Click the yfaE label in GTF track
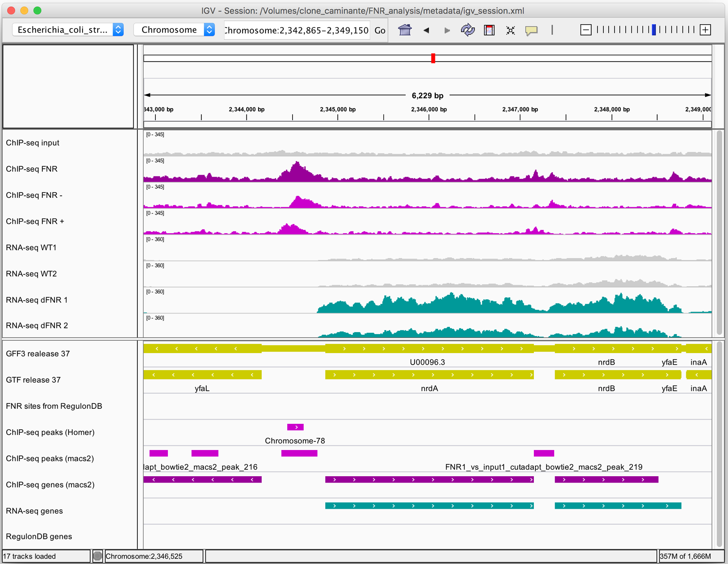This screenshot has width=728, height=564. [669, 388]
